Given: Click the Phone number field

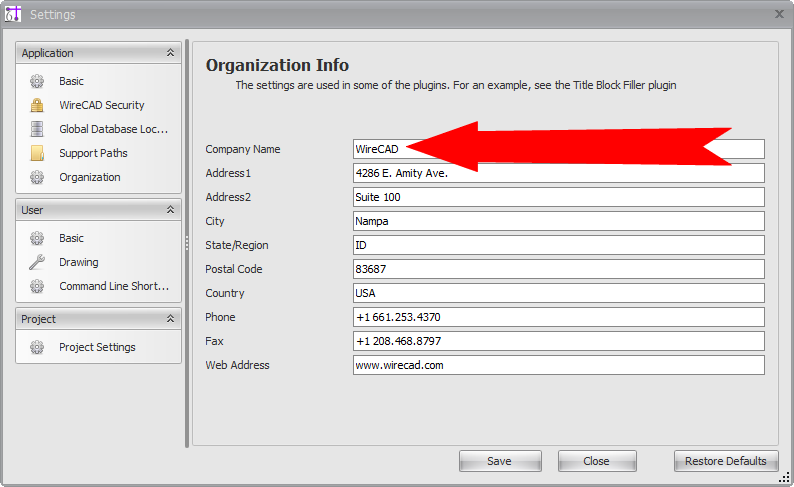Looking at the screenshot, I should tap(559, 317).
